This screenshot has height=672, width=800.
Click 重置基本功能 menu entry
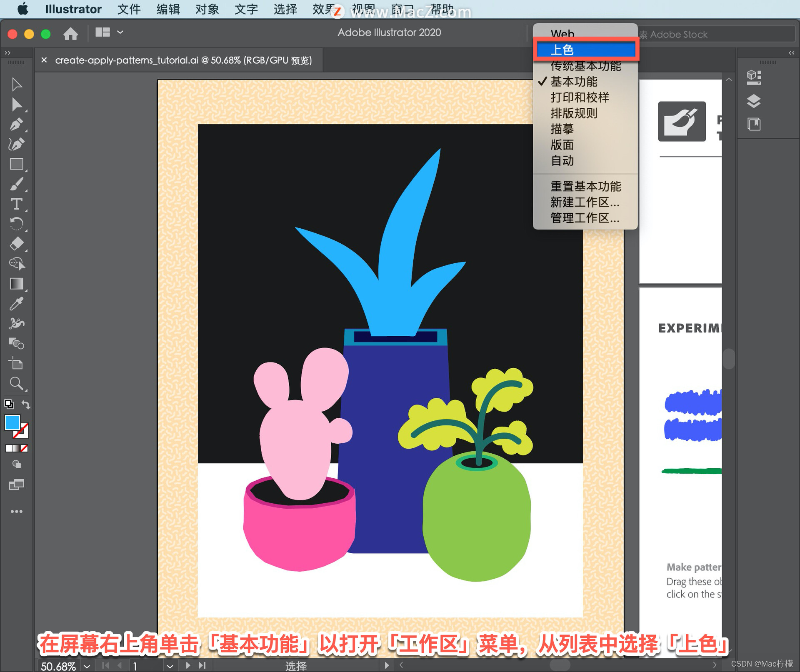[585, 186]
